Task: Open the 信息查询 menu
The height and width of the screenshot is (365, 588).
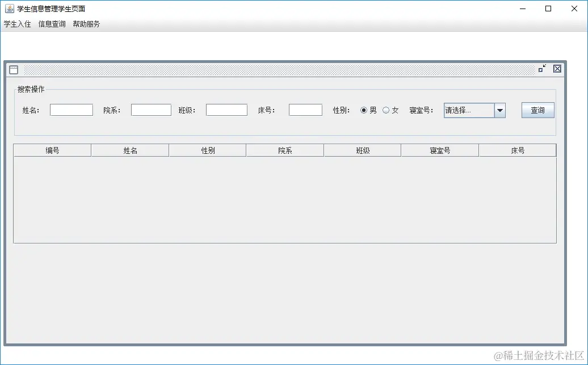Action: 52,24
